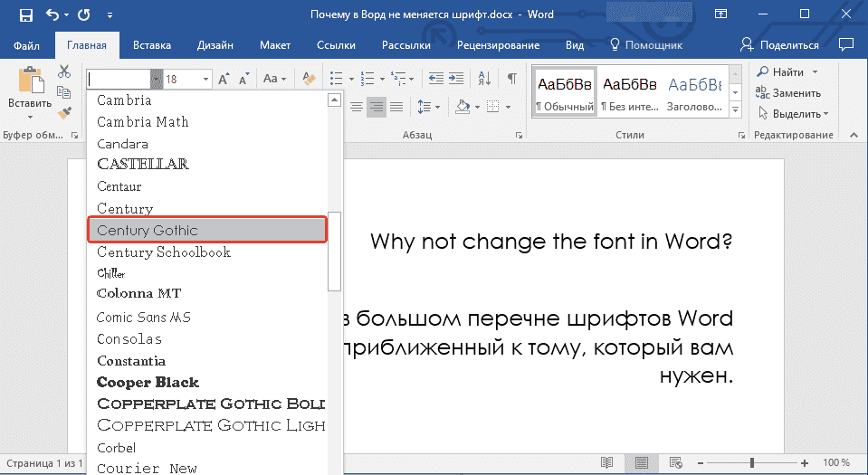
Task: Switch to the Вставка tab
Action: pyautogui.click(x=151, y=45)
